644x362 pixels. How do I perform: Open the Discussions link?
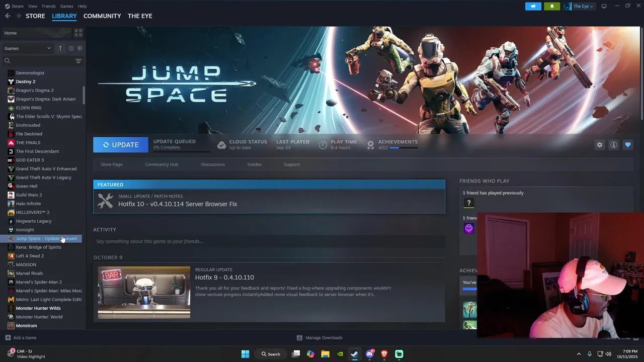click(x=213, y=164)
